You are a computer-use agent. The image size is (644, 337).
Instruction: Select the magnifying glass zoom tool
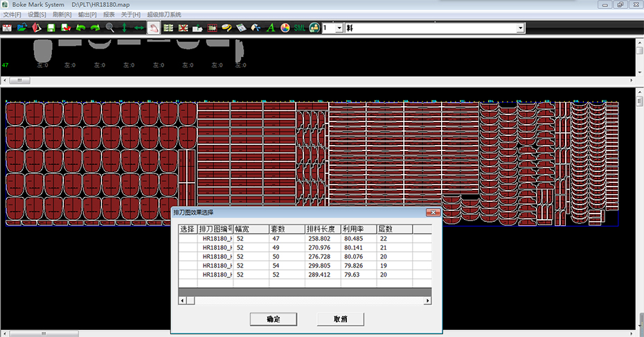[x=109, y=28]
